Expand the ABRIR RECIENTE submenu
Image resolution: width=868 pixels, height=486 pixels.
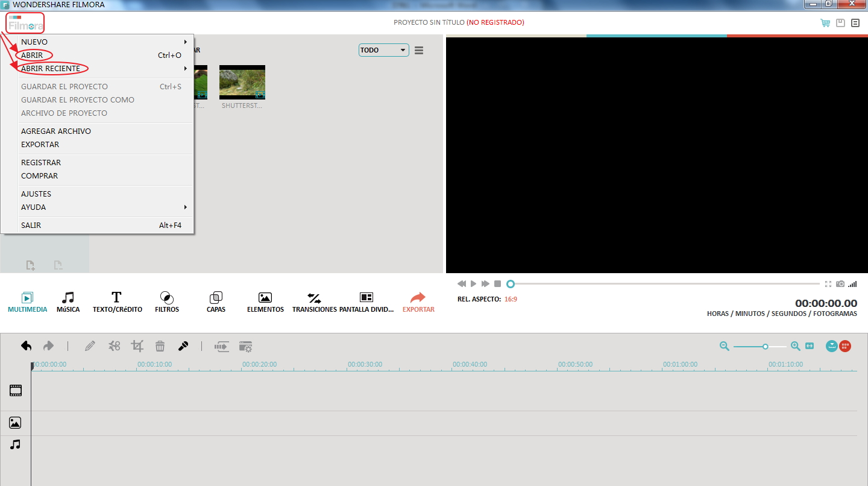97,68
